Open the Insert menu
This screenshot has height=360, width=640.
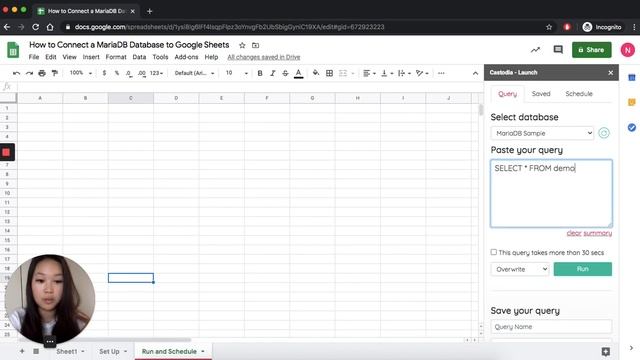[91, 57]
